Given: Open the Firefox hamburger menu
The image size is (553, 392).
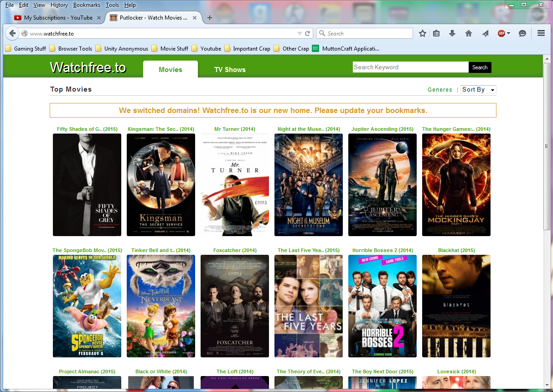Looking at the screenshot, I should coord(541,33).
